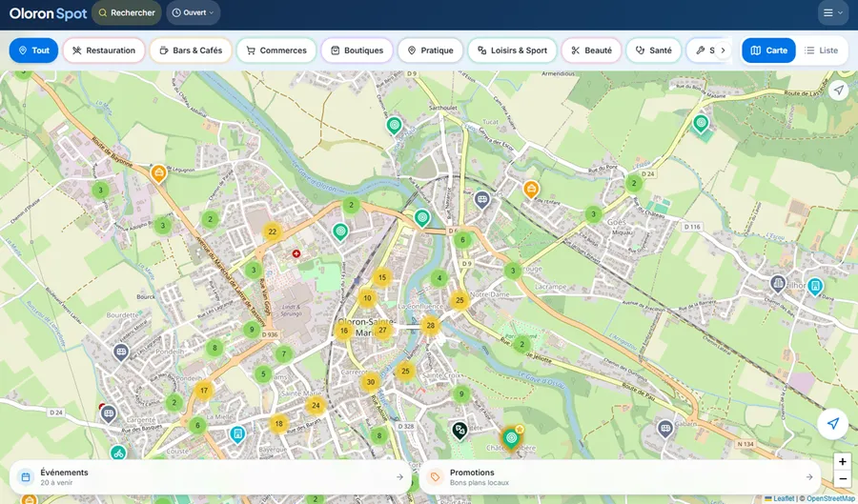
Task: Select the gray building marker at Précilhon
Action: pyautogui.click(x=778, y=284)
